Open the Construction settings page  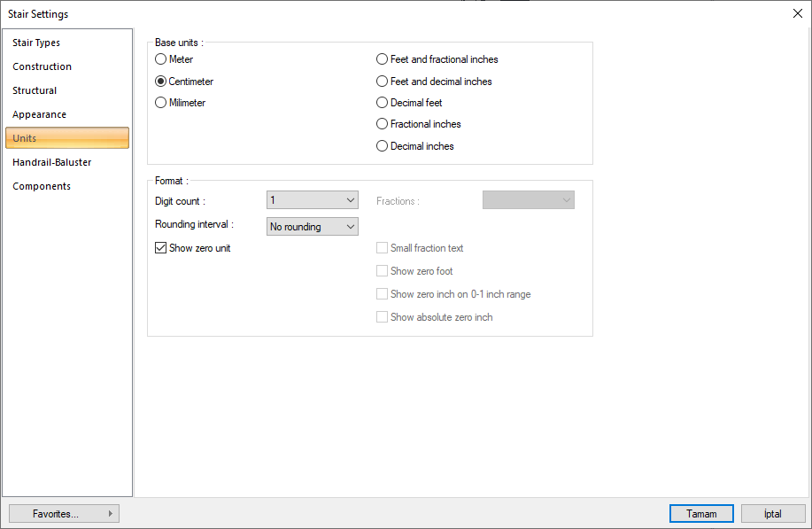42,66
